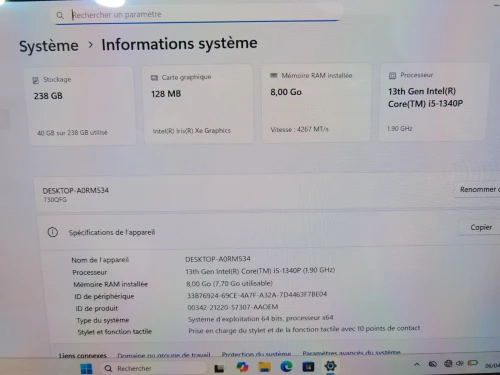
Task: Click the 40 GB sur 238 GB utilisé text
Action: 72,133
